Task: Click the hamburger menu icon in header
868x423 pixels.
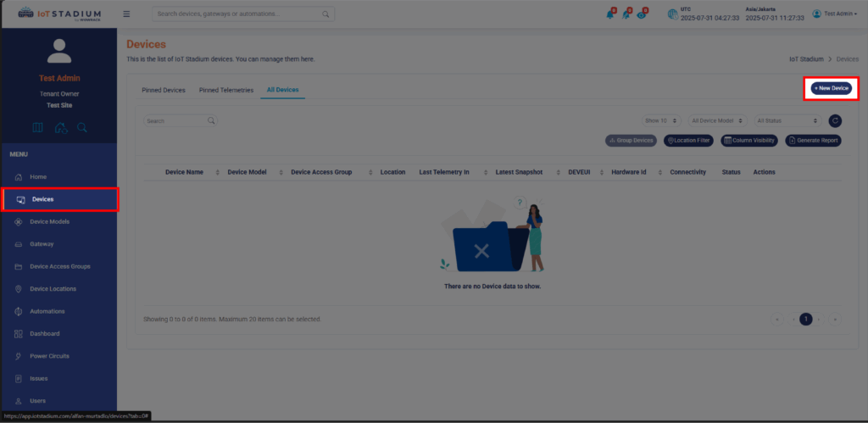Action: [126, 14]
